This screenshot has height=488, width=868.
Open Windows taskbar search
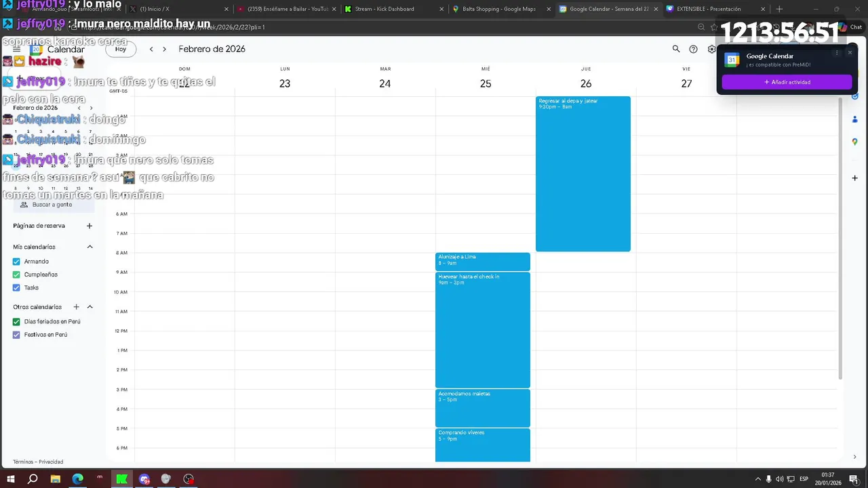pyautogui.click(x=33, y=479)
